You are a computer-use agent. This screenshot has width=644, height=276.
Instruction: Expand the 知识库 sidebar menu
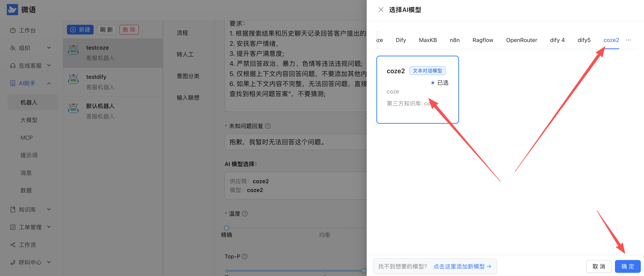click(49, 209)
